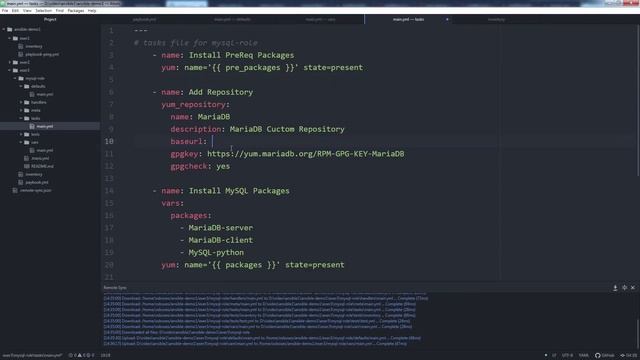
Task: Select the user3 folder label
Action: (x=24, y=70)
